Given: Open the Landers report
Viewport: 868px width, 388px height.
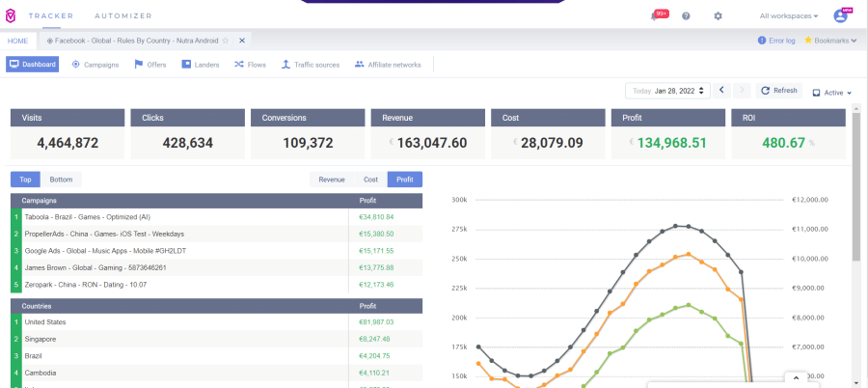Looking at the screenshot, I should pyautogui.click(x=201, y=65).
